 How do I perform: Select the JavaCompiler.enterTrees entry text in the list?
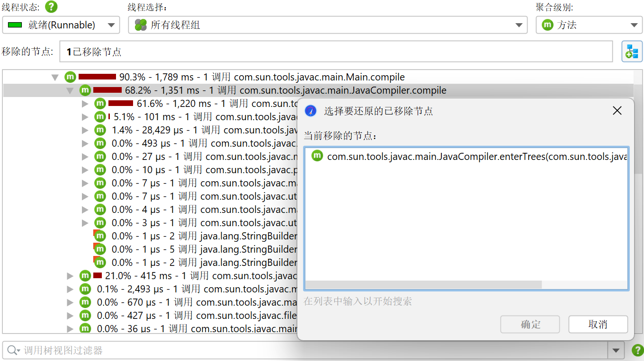point(477,156)
